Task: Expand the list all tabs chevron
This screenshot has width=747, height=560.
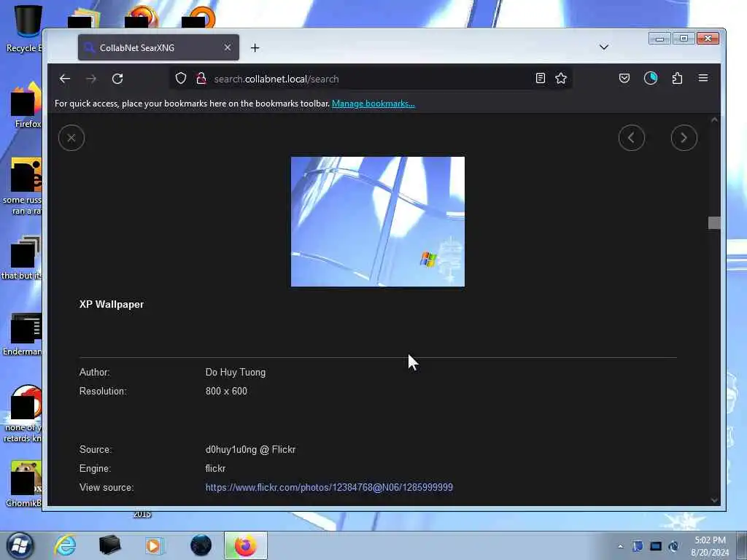Action: pos(603,47)
